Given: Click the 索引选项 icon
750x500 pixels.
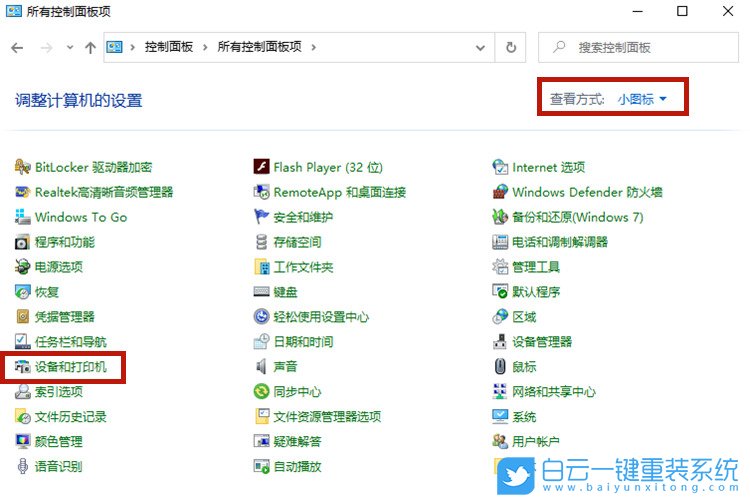Looking at the screenshot, I should point(22,391).
